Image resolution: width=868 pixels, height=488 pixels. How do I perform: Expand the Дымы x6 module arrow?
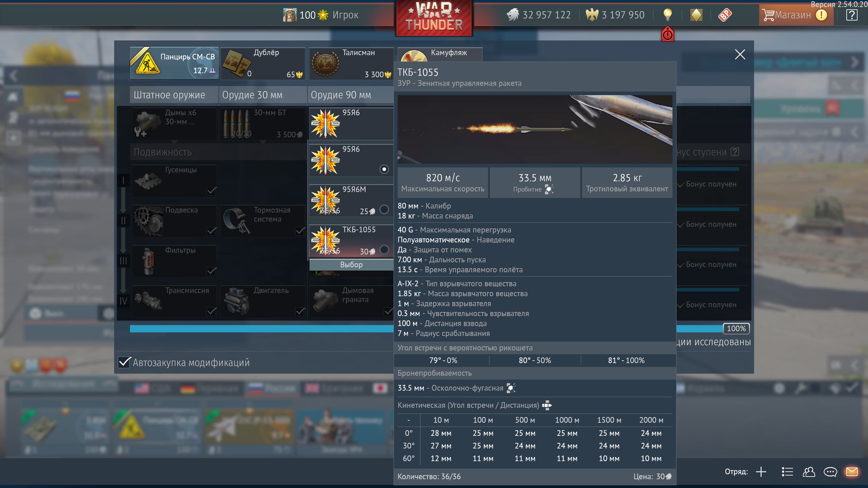click(174, 142)
